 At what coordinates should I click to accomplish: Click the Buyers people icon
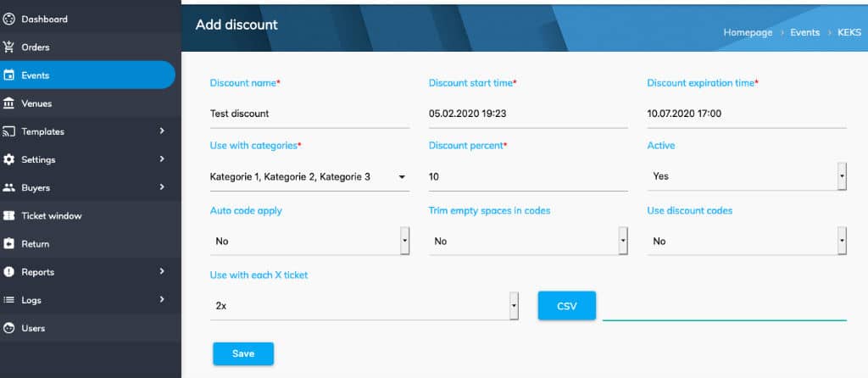[8, 187]
